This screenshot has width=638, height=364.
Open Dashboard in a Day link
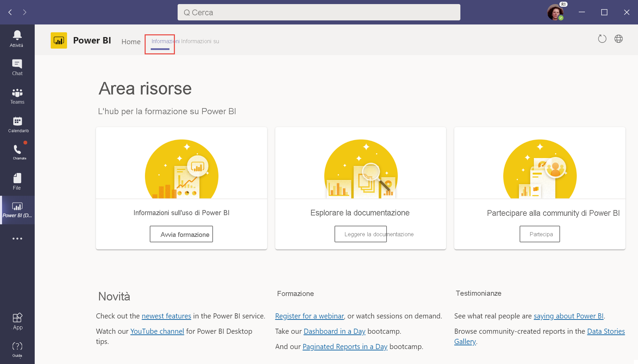click(334, 331)
